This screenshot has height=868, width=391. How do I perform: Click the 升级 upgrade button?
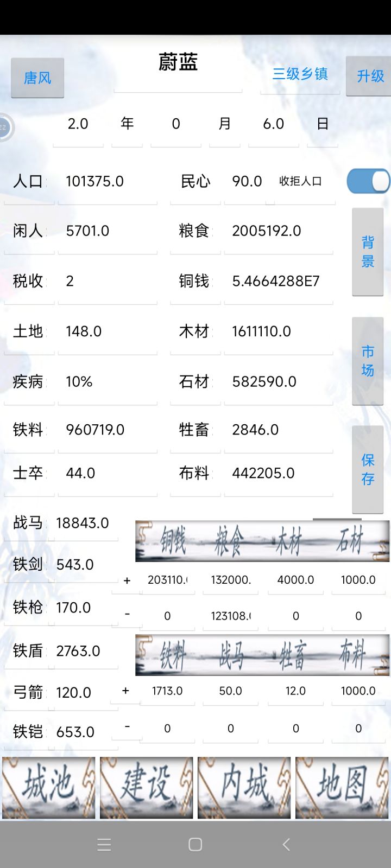pyautogui.click(x=370, y=76)
